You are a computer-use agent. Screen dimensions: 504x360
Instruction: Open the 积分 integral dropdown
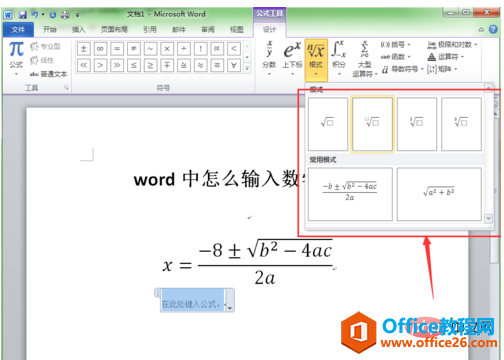(339, 58)
